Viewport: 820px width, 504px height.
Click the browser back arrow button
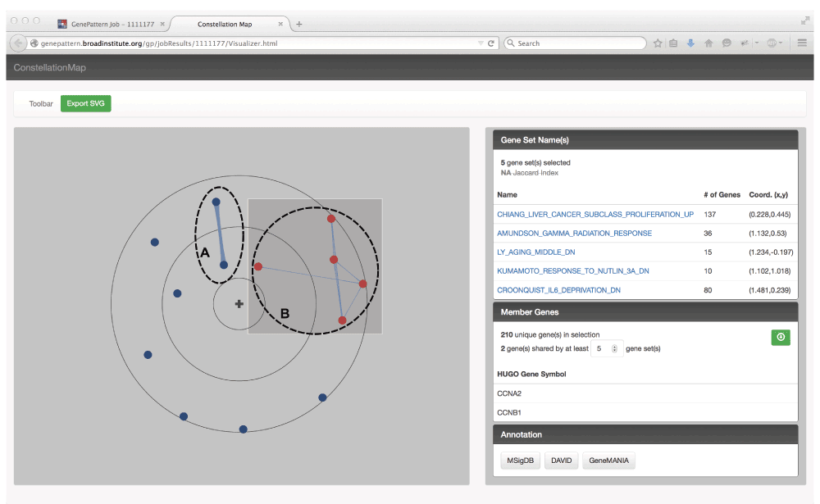pyautogui.click(x=18, y=43)
